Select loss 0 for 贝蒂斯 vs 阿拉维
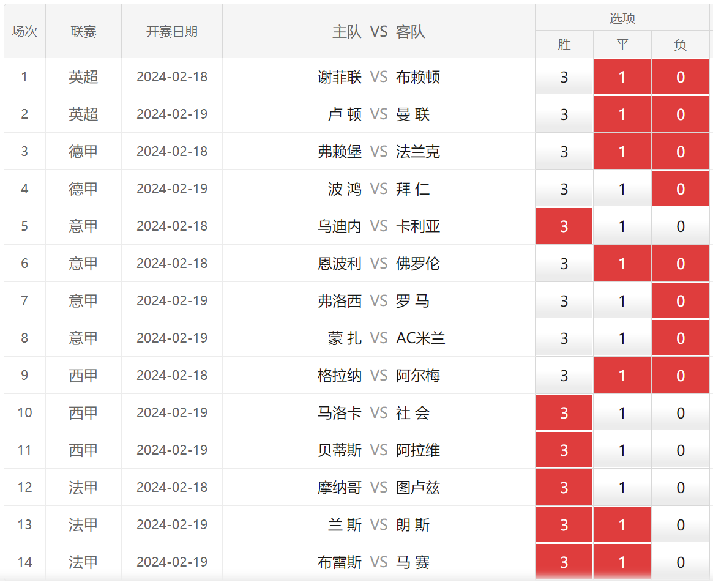Image resolution: width=713 pixels, height=588 pixels. pyautogui.click(x=681, y=450)
